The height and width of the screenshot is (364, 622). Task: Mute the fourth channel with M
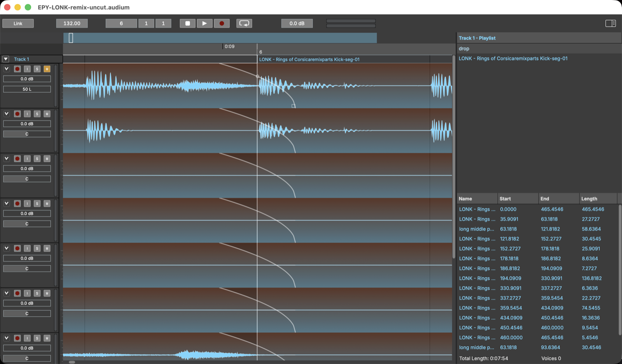[x=47, y=204]
